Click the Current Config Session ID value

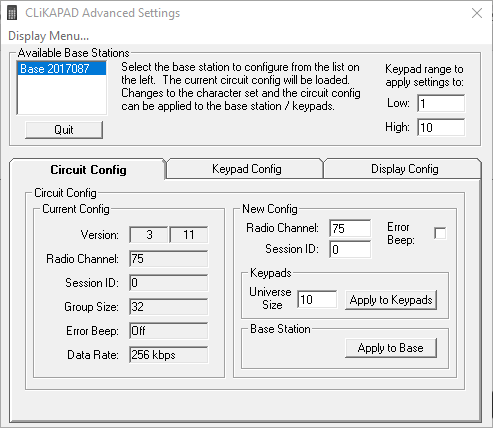168,283
